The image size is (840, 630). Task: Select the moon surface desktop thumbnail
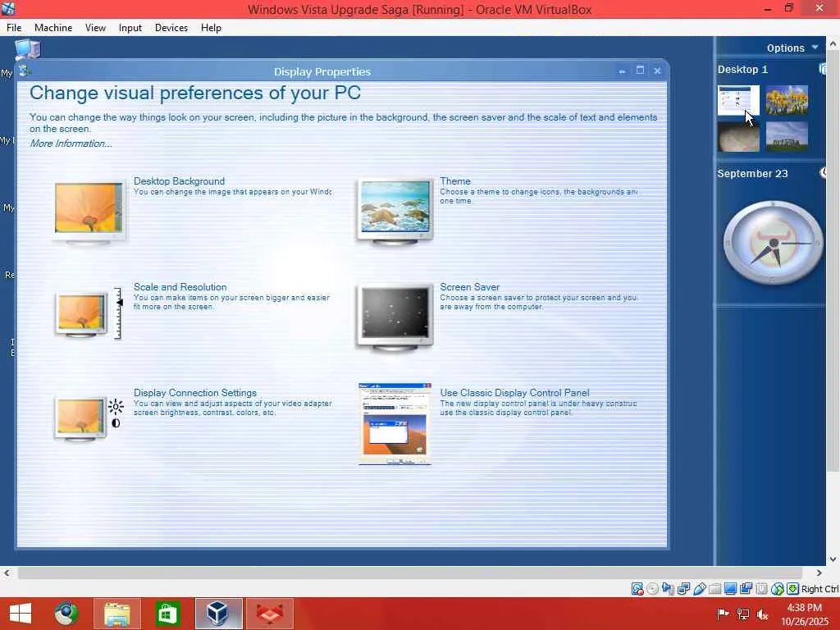click(x=738, y=137)
